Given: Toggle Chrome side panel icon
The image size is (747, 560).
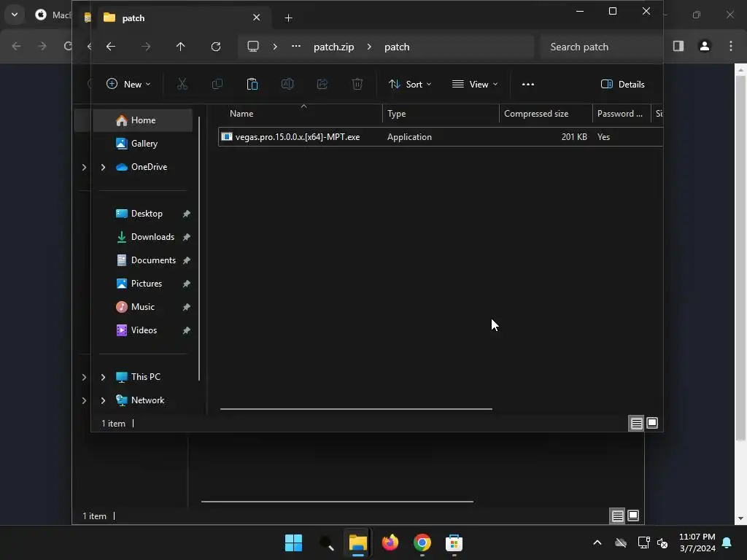Looking at the screenshot, I should (x=678, y=46).
